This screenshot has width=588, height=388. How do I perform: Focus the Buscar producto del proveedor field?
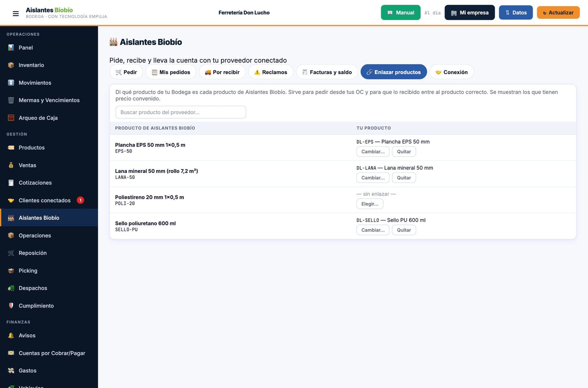click(x=181, y=112)
